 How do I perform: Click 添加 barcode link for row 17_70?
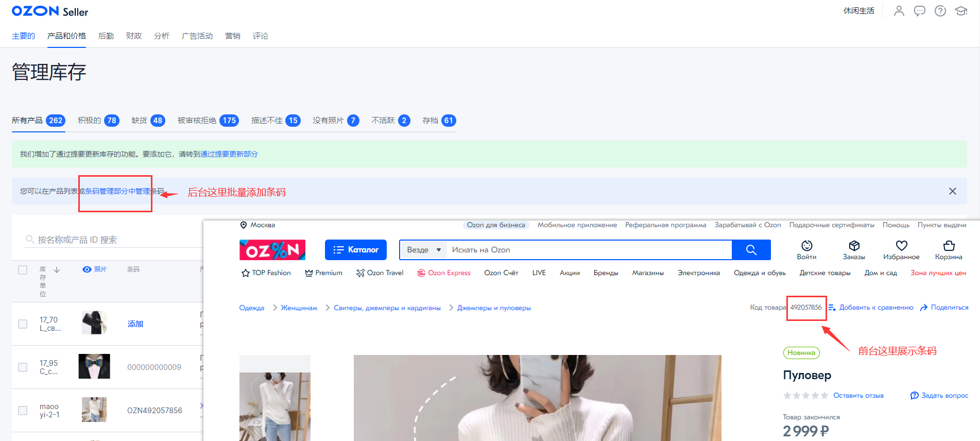click(135, 324)
